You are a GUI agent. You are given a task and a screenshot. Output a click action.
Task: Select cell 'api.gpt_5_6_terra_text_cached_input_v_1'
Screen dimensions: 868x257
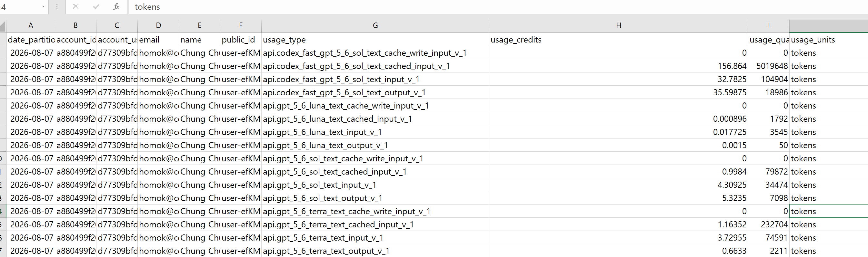[x=375, y=224]
